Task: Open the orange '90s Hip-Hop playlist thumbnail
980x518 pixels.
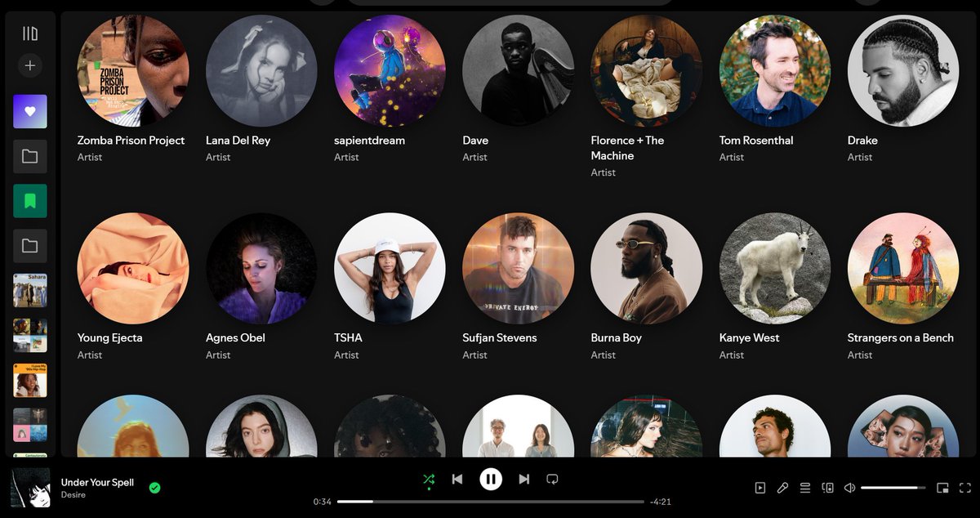Action: [x=30, y=381]
